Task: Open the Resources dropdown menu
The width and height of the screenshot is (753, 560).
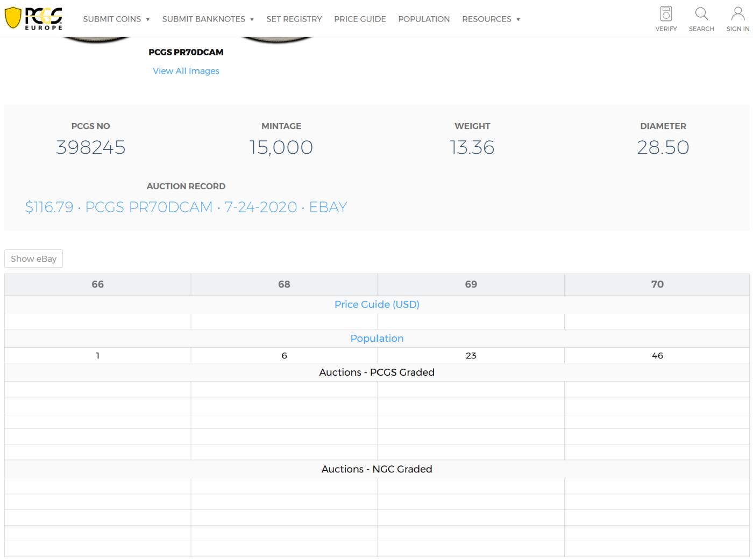Action: coord(491,19)
